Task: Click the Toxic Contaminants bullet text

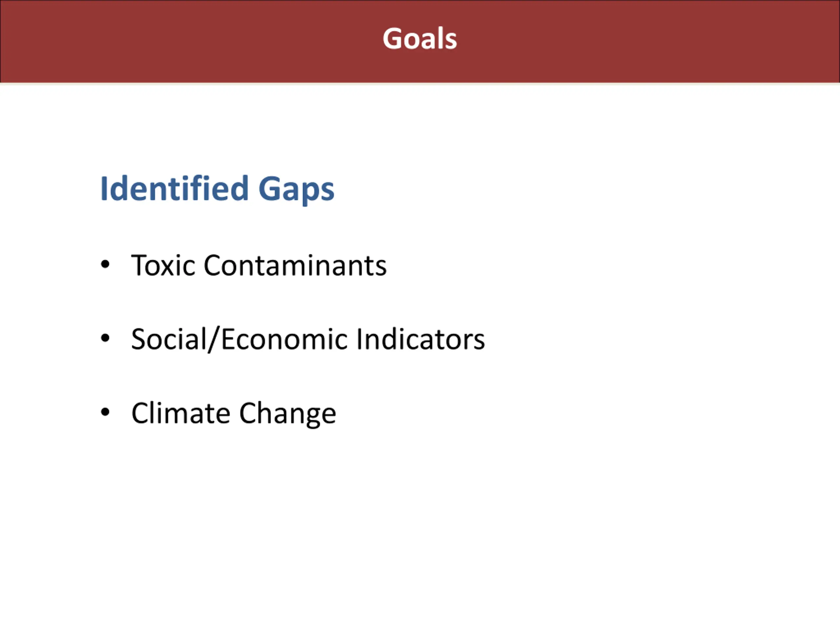Action: tap(259, 265)
